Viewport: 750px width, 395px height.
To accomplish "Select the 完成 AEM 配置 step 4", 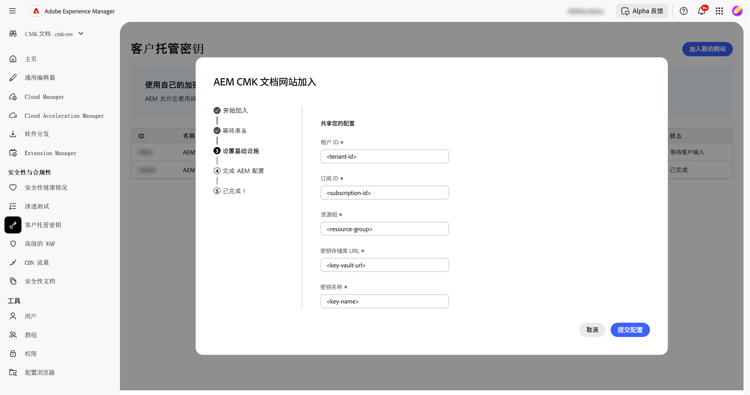I will 239,171.
